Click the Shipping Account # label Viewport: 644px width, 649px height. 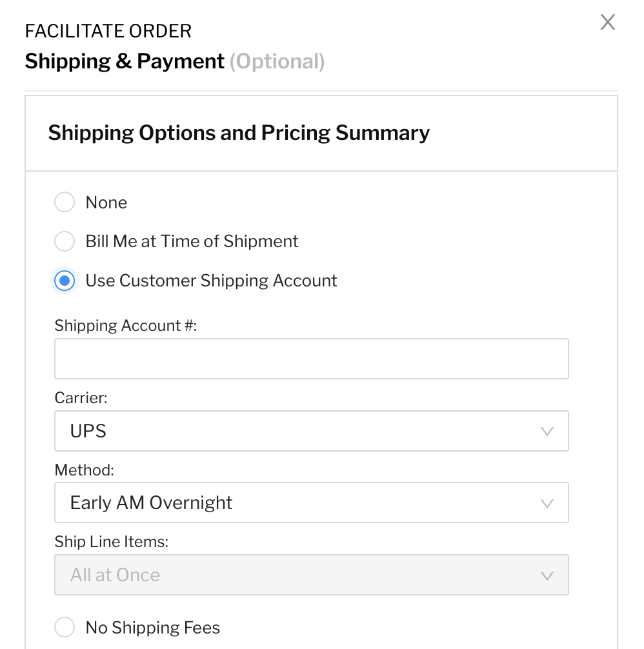click(x=112, y=326)
